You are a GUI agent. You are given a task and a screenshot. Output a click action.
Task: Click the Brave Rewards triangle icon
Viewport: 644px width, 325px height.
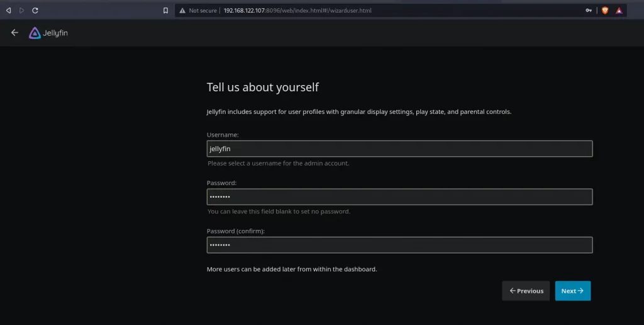pyautogui.click(x=619, y=10)
